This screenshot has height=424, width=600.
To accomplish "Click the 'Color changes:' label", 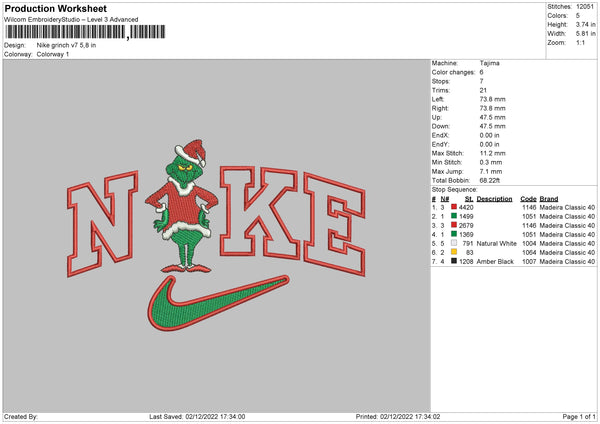I will tap(453, 72).
